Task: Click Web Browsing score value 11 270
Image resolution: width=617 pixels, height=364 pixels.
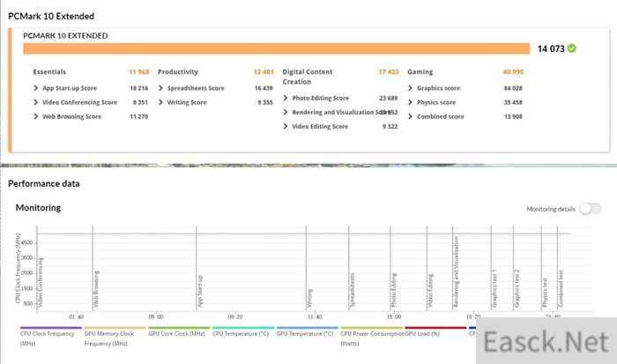Action: (139, 116)
